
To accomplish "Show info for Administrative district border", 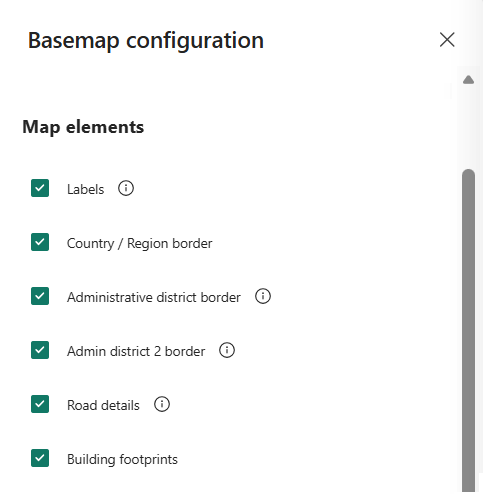I will pos(263,296).
